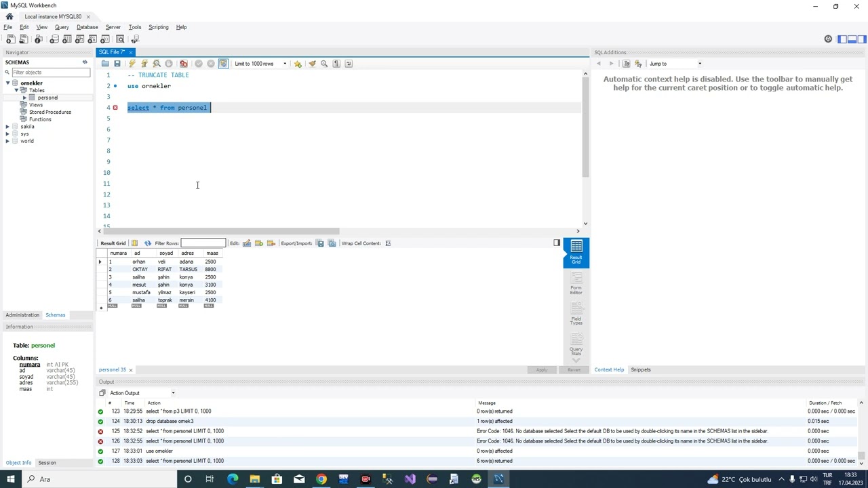
Task: Open Workbench preferences gear icon
Action: coord(828,39)
